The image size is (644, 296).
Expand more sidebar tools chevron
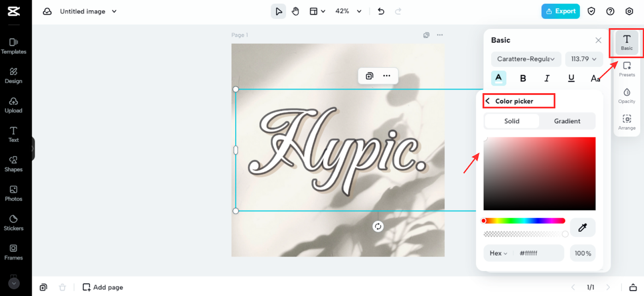14,284
